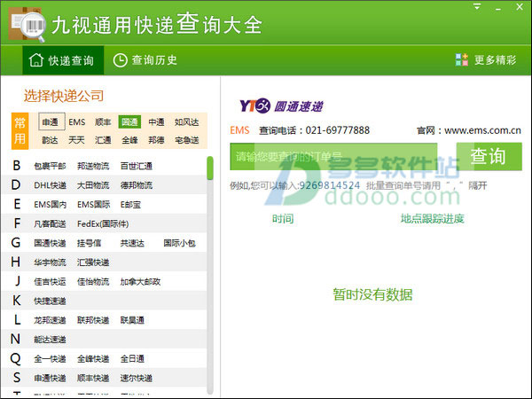Image resolution: width=532 pixels, height=399 pixels.
Task: Select 包裹平邮 in row B
Action: click(x=50, y=166)
